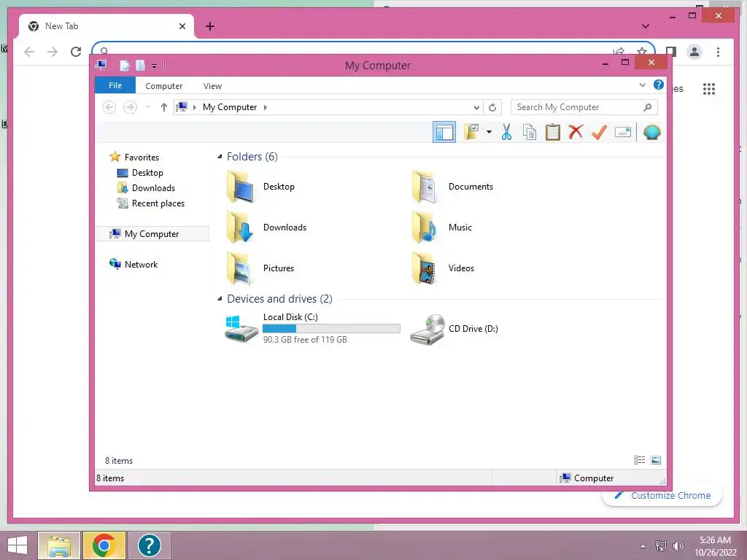Select Downloads under Favorites
The image size is (747, 560).
153,187
